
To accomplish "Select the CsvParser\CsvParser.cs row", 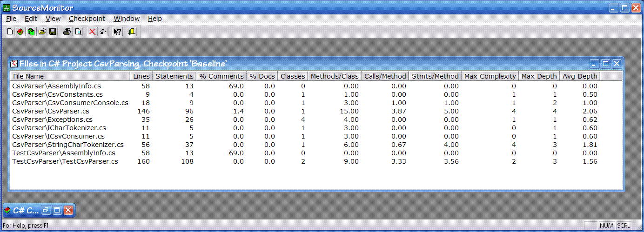I will click(305, 111).
